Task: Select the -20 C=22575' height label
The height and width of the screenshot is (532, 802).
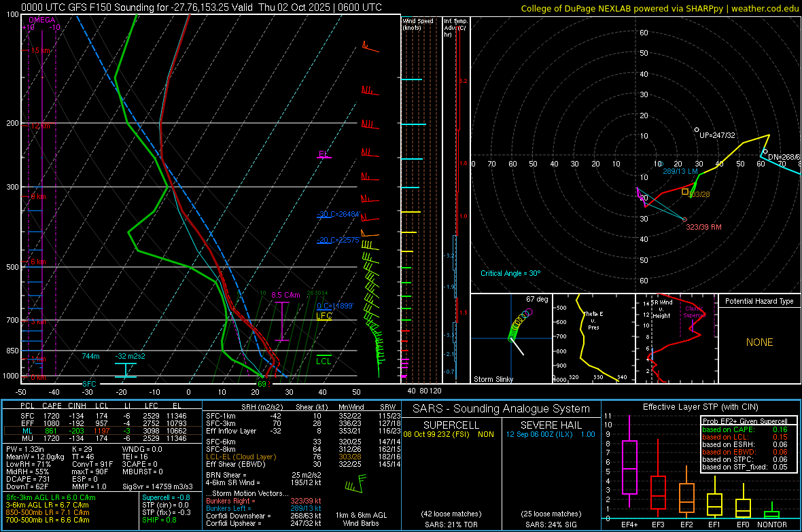Action: pos(338,239)
